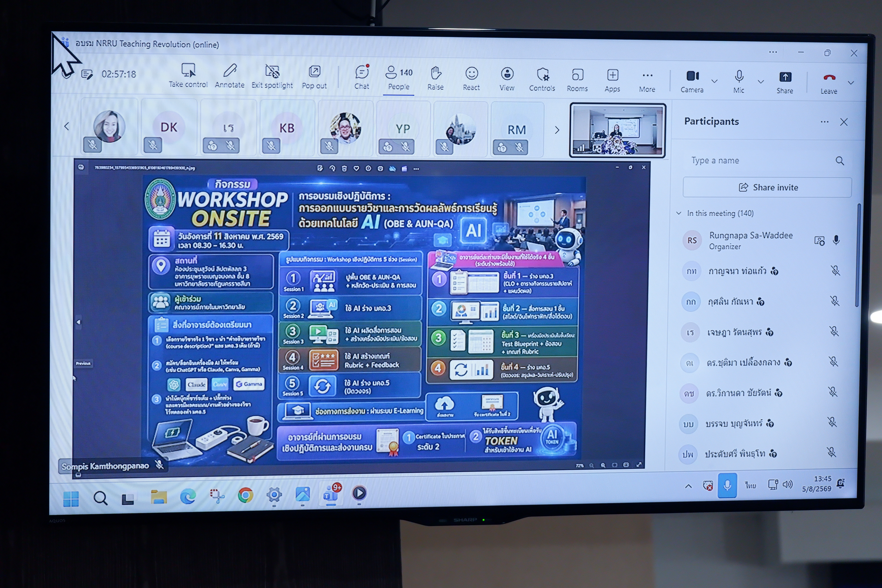Open mic options dropdown arrow
The width and height of the screenshot is (882, 588).
pyautogui.click(x=761, y=81)
